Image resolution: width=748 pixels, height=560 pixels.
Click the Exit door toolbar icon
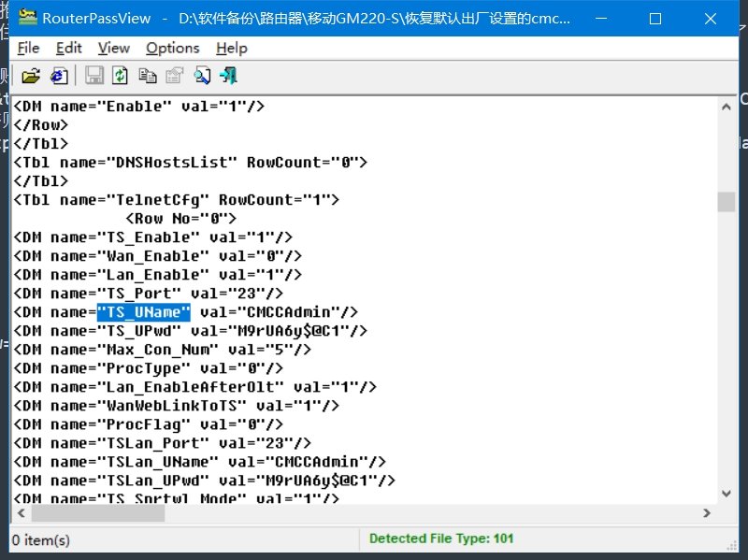pyautogui.click(x=228, y=76)
